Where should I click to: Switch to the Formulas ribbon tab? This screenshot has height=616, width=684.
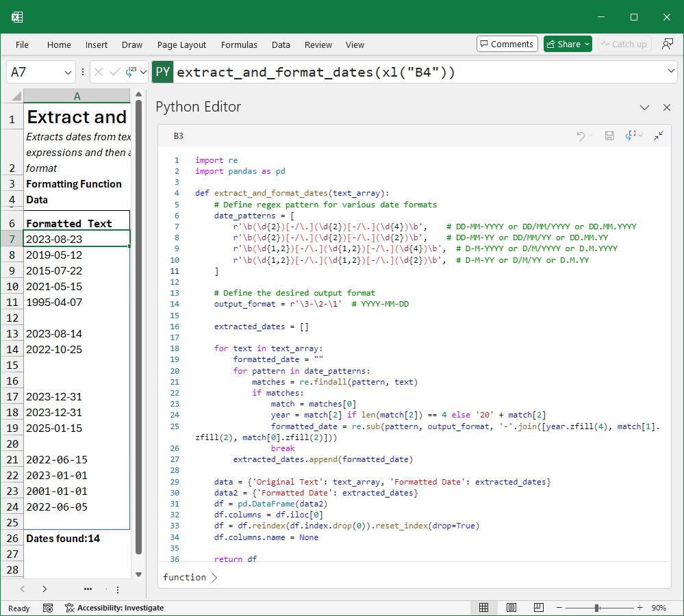click(x=239, y=44)
